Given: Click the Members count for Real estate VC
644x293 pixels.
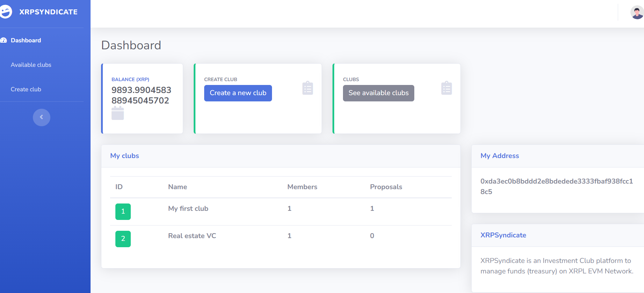Looking at the screenshot, I should [289, 236].
